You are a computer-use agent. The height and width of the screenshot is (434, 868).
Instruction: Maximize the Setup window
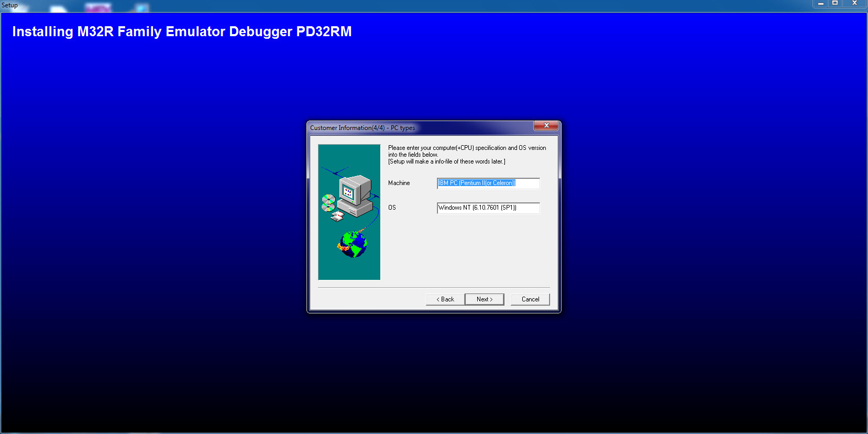click(x=835, y=4)
